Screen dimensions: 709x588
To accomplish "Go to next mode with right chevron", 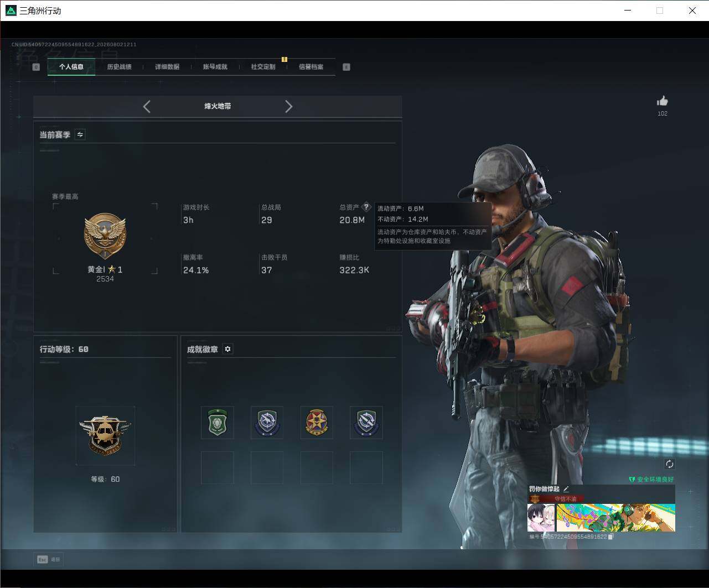I will click(288, 106).
